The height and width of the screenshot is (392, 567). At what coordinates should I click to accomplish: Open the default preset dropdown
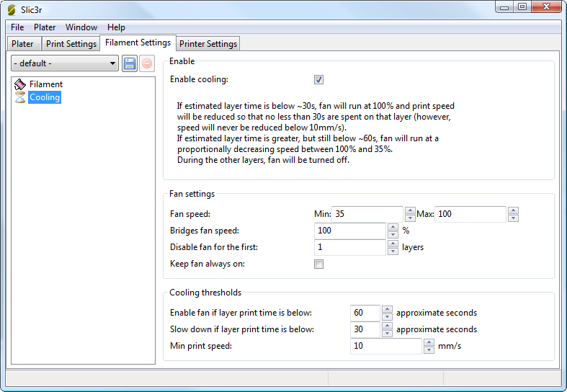[65, 63]
